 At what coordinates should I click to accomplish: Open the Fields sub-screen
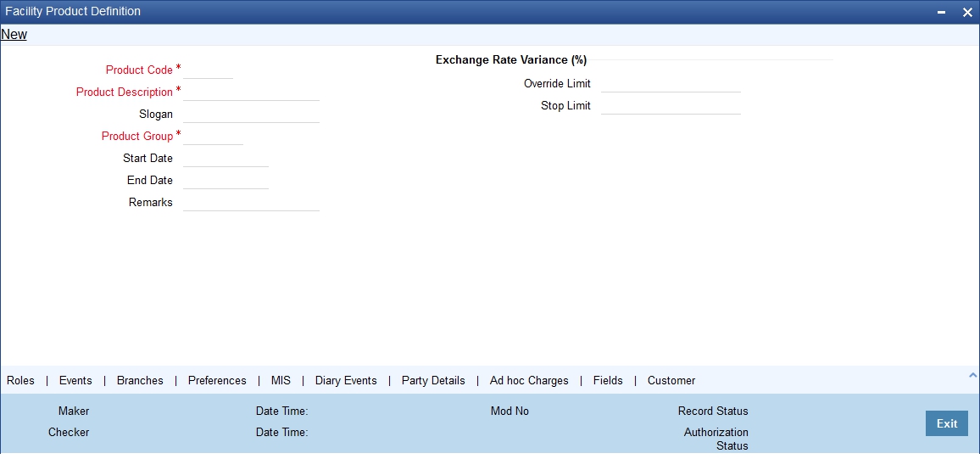[x=608, y=380]
